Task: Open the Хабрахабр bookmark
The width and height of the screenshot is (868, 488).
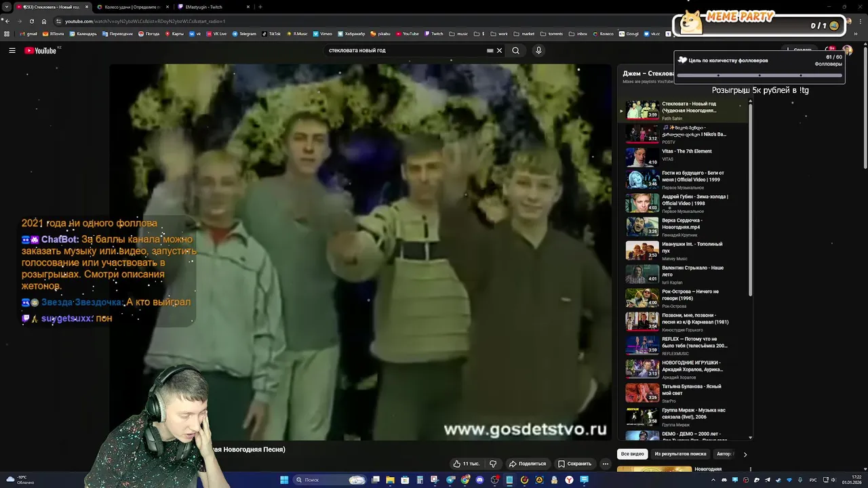Action: tap(351, 34)
